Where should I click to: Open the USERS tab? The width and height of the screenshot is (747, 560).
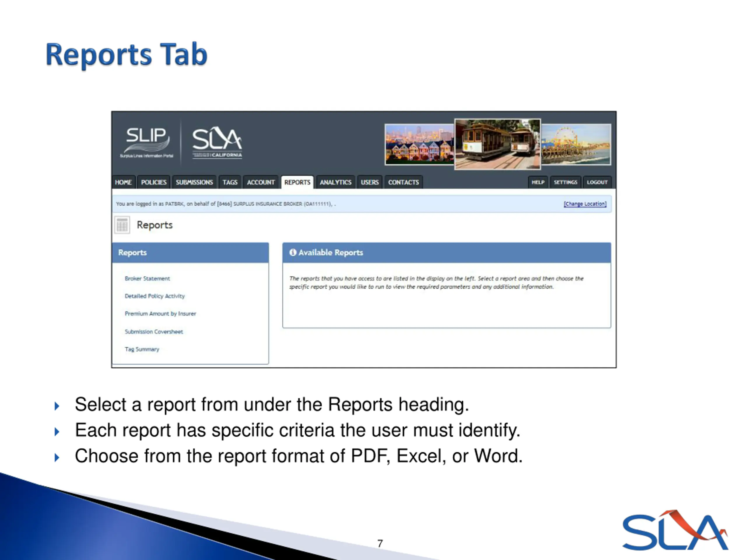coord(370,182)
